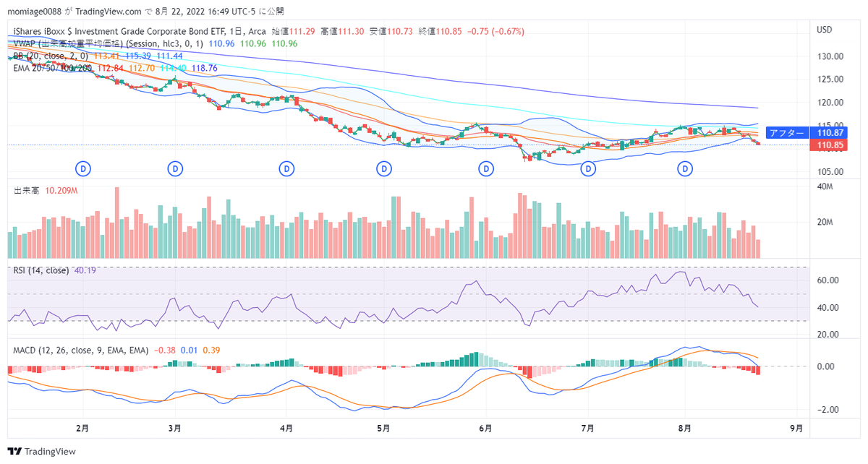The width and height of the screenshot is (868, 464).
Task: Click the dividend marker above 7月
Action: (590, 168)
